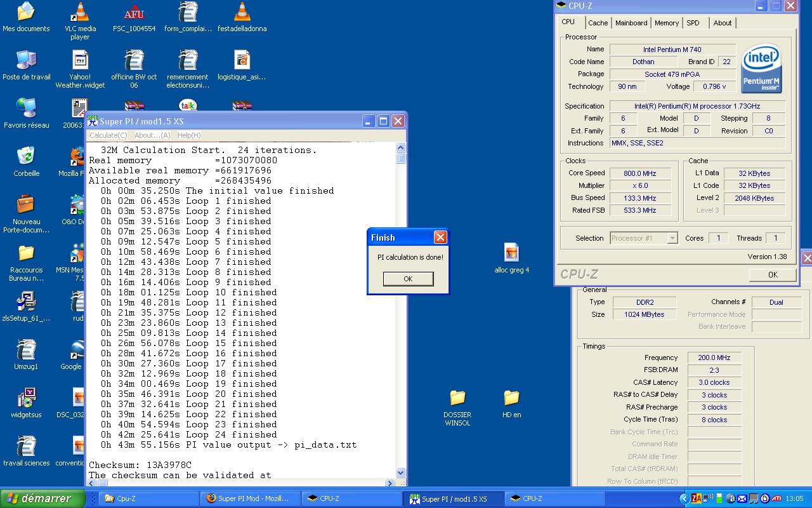The height and width of the screenshot is (508, 812).
Task: Click the 'x 6.0' multiplier value
Action: [x=641, y=185]
